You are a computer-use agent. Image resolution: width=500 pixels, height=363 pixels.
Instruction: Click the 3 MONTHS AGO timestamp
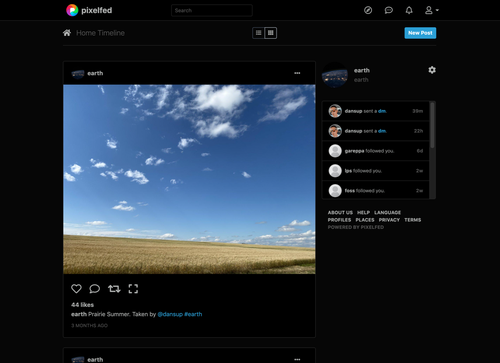[89, 325]
